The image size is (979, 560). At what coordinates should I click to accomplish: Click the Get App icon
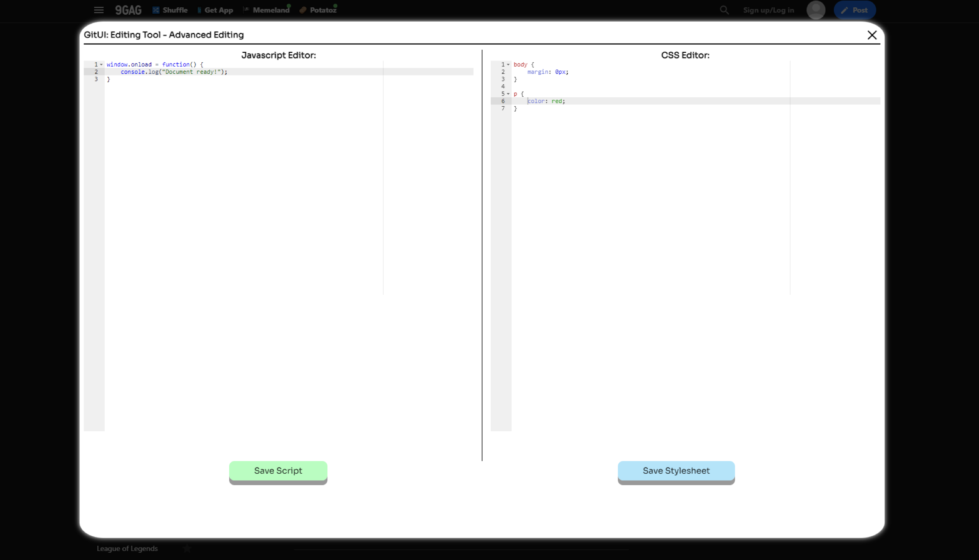pyautogui.click(x=199, y=10)
